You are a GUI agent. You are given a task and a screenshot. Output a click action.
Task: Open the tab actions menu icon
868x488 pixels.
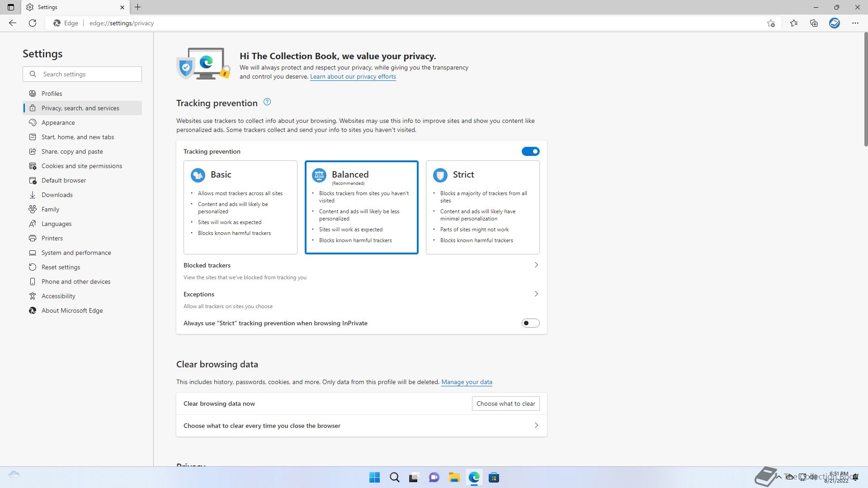[x=11, y=7]
